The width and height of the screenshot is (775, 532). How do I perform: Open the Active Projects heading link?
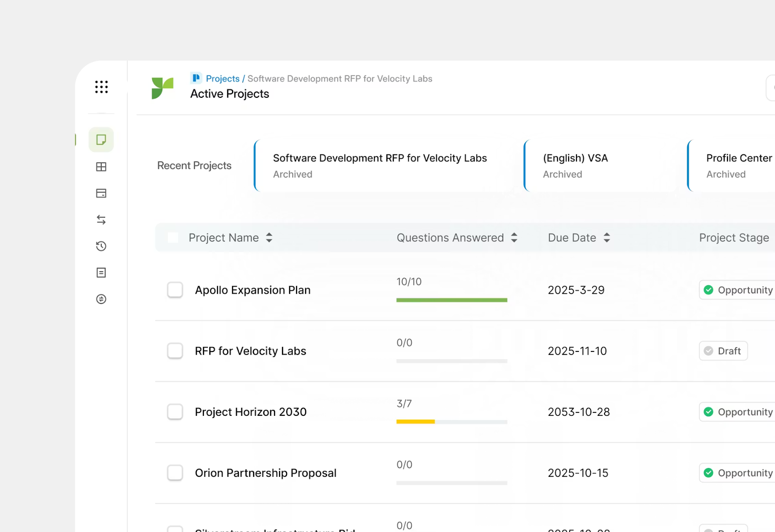tap(230, 93)
